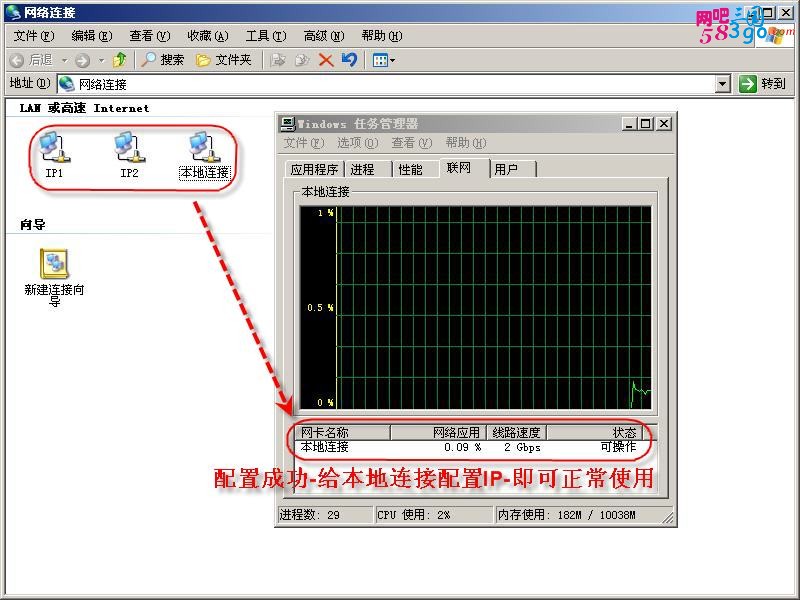Click the blue undo arrow icon

tap(349, 60)
